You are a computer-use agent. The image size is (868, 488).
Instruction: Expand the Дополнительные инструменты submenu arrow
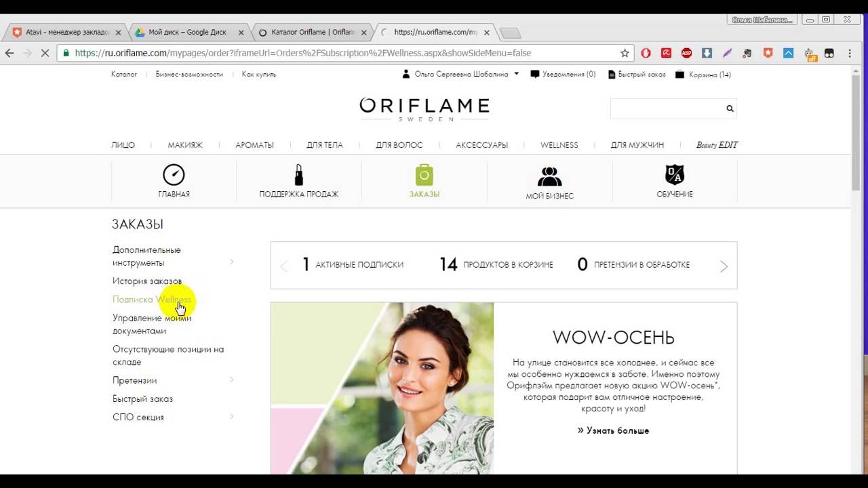(232, 262)
